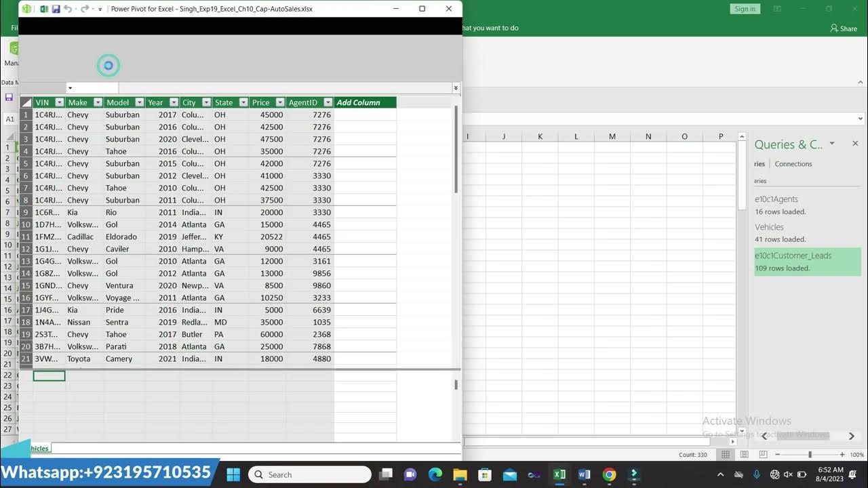Viewport: 868px width, 488px height.
Task: Click the zoom out minus button
Action: tap(777, 455)
